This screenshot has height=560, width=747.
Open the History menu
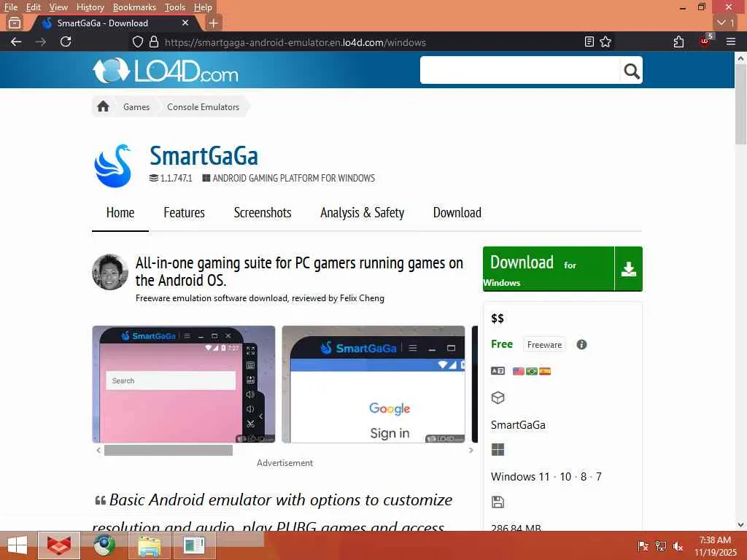pos(90,7)
